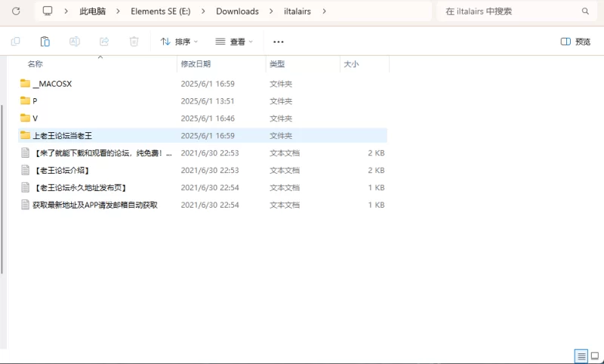
Task: Click the paste clipboard icon
Action: click(x=45, y=42)
